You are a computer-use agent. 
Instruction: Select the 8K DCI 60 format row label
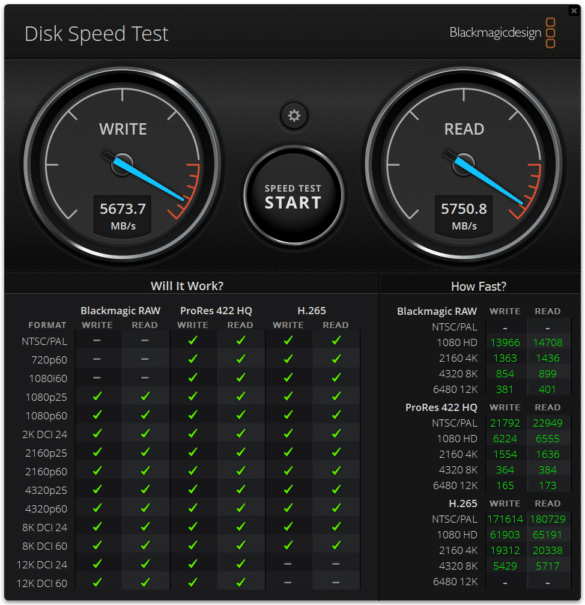coord(45,546)
